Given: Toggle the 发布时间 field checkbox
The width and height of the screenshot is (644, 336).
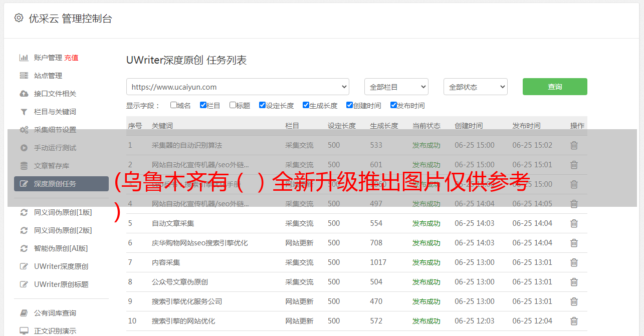Looking at the screenshot, I should pyautogui.click(x=393, y=105).
